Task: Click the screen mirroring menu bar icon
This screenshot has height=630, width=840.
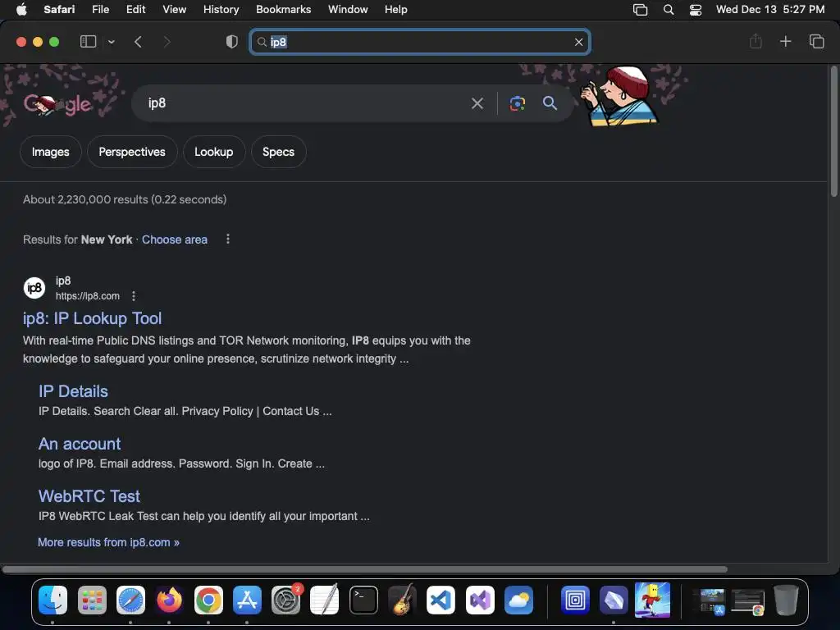Action: coord(640,10)
